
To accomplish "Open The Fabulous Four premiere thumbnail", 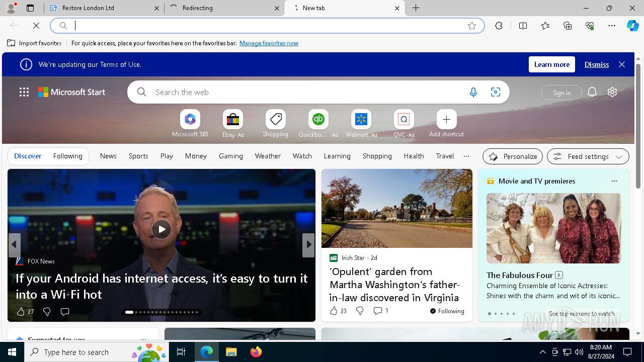I will [554, 228].
